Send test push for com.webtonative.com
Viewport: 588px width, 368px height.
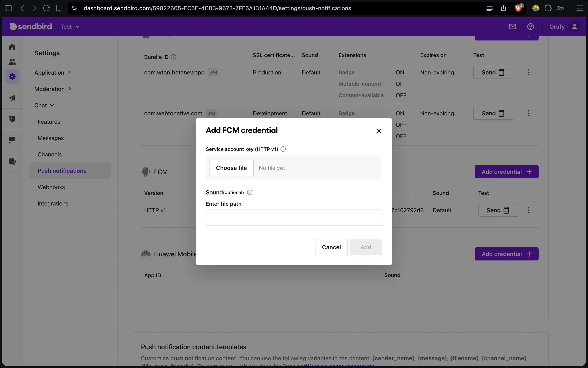[493, 113]
